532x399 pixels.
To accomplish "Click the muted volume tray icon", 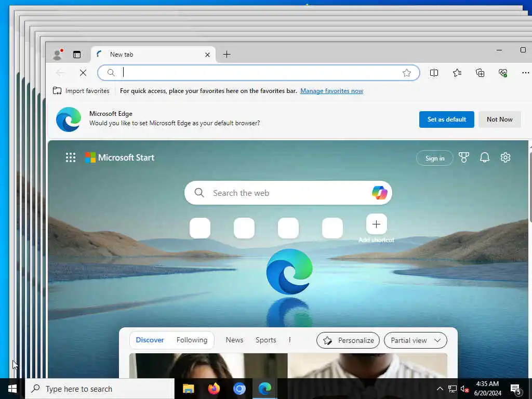I will [464, 389].
